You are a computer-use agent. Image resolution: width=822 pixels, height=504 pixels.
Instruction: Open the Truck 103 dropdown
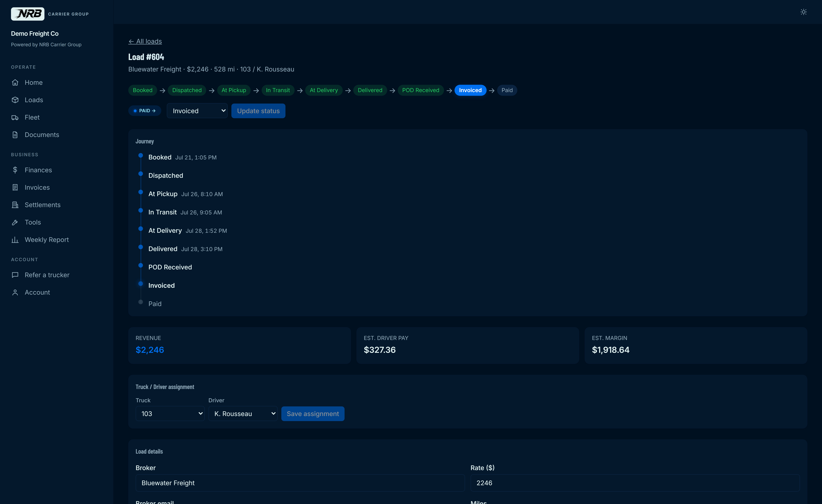pyautogui.click(x=170, y=414)
